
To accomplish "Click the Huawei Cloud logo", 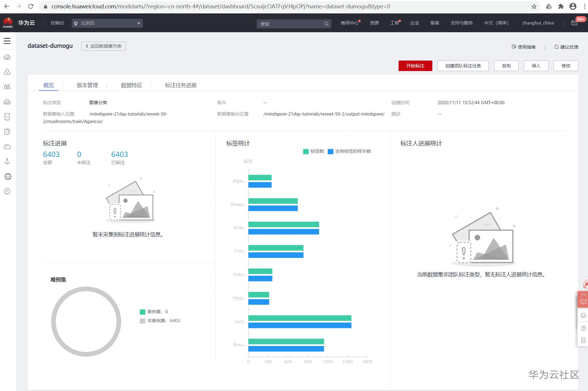I will pos(8,23).
